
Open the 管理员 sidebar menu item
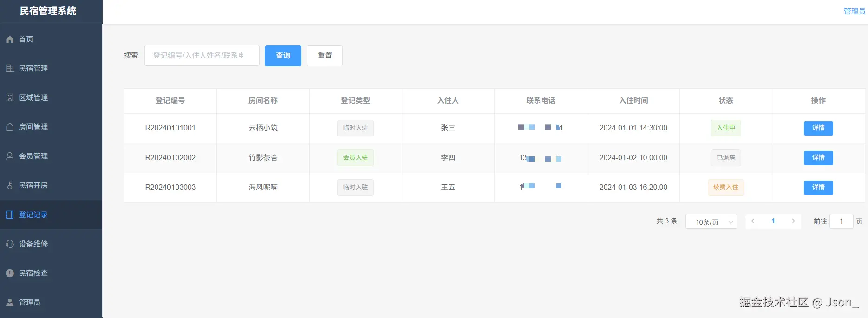pos(51,302)
